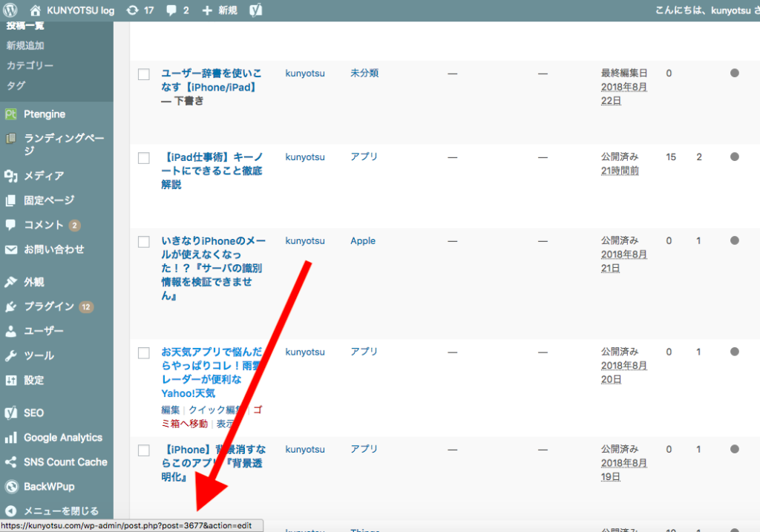Click the SEO Yoast sidebar icon

pos(10,413)
